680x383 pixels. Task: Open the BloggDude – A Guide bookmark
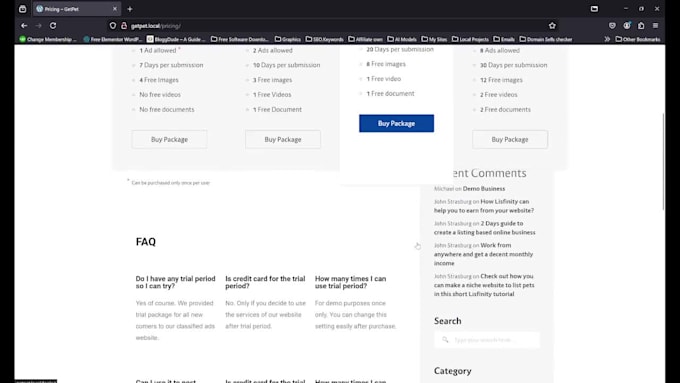[176, 39]
